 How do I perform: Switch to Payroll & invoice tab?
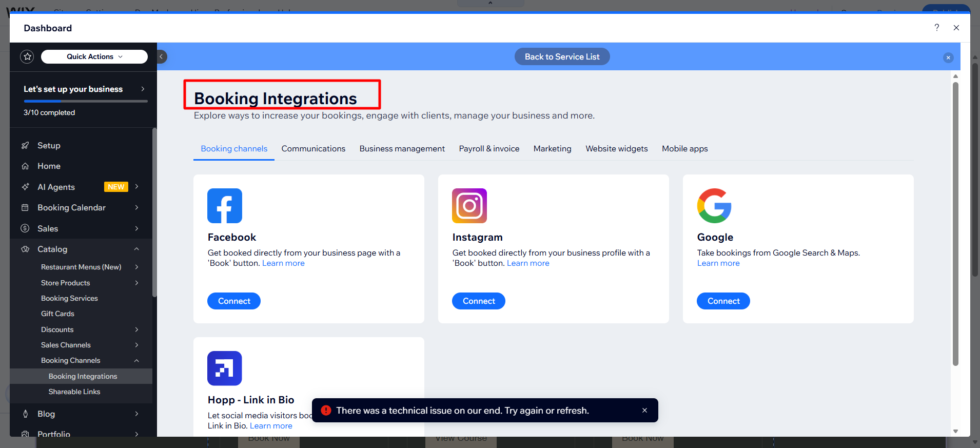[489, 149]
